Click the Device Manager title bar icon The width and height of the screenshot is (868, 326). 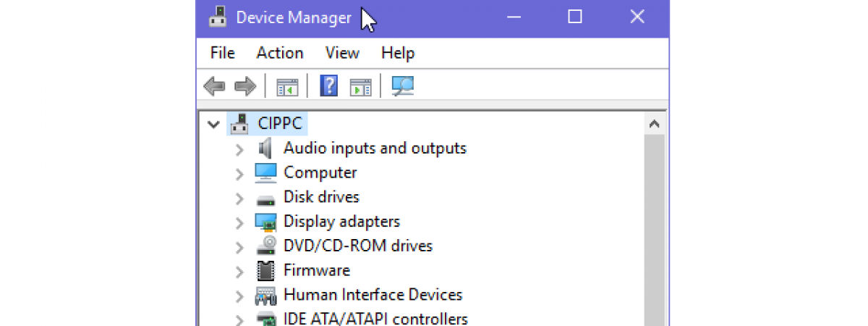tap(217, 17)
